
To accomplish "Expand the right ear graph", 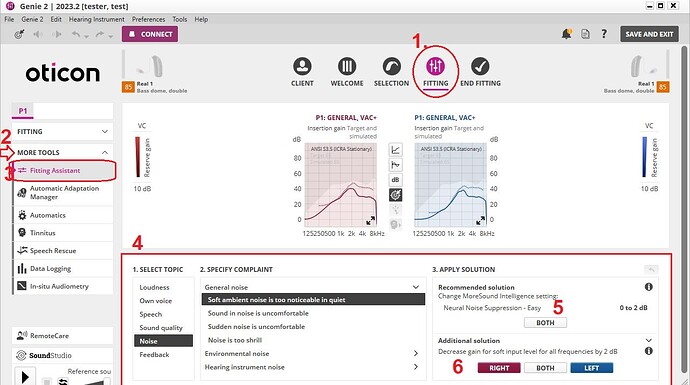I will tap(371, 220).
